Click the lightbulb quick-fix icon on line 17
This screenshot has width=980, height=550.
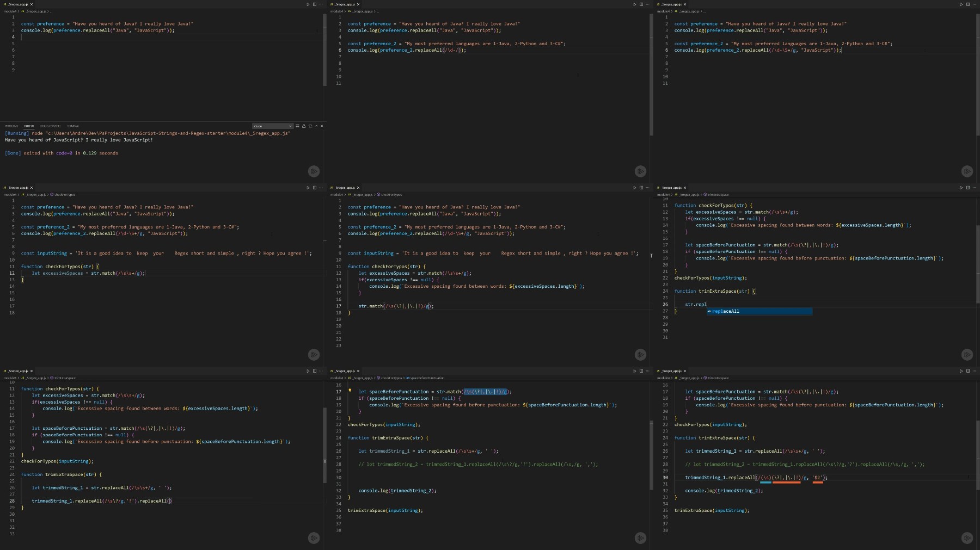pos(350,391)
